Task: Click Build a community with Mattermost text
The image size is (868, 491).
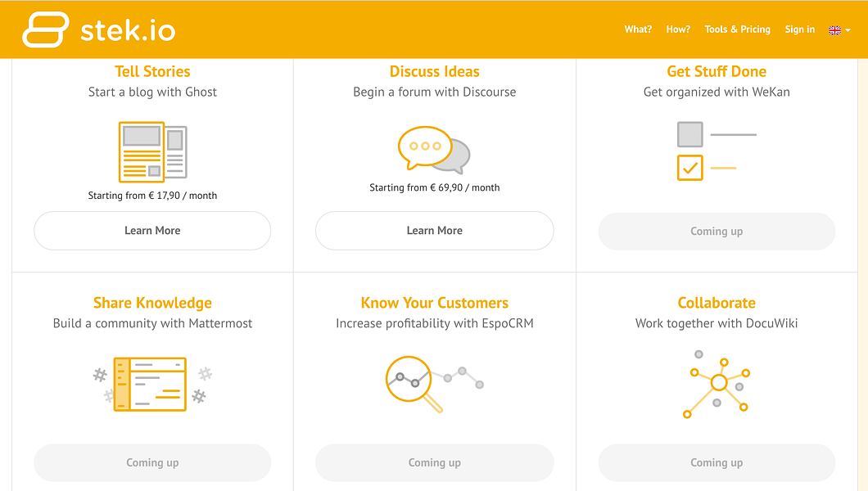Action: pyautogui.click(x=152, y=323)
